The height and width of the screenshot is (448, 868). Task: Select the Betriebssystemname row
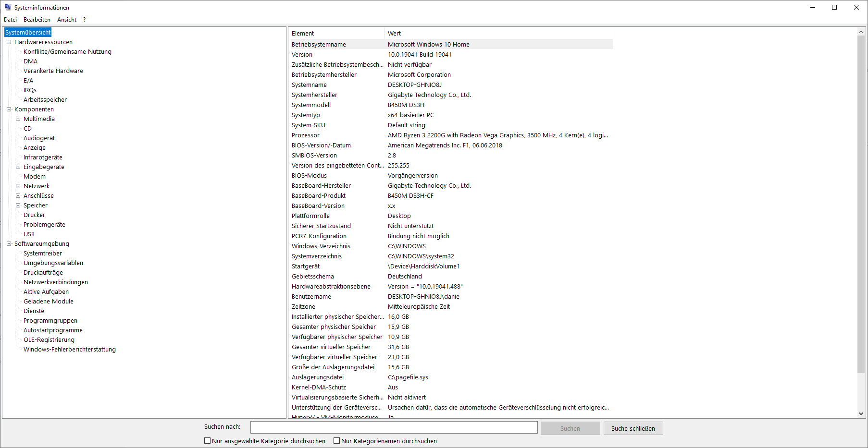tap(451, 44)
